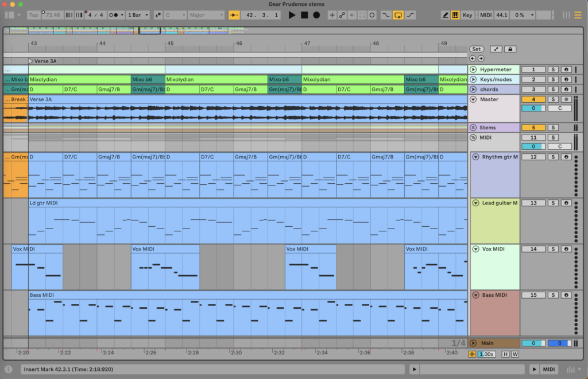
Task: Click the Tap tempo button
Action: click(x=34, y=15)
